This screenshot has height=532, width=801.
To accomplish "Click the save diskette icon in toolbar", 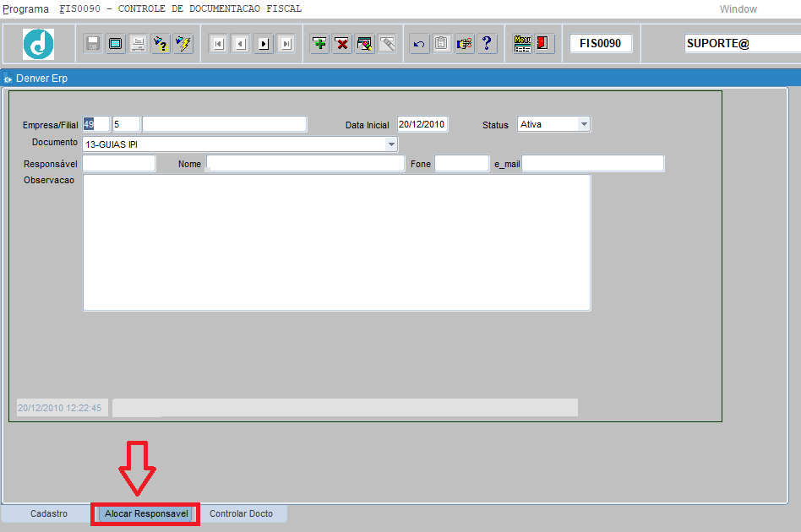I will [x=93, y=44].
